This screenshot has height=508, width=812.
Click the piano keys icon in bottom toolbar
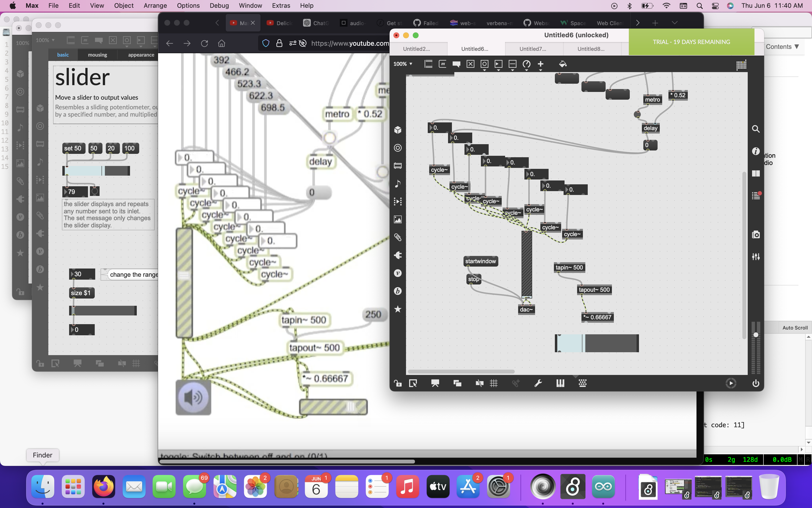pos(560,383)
